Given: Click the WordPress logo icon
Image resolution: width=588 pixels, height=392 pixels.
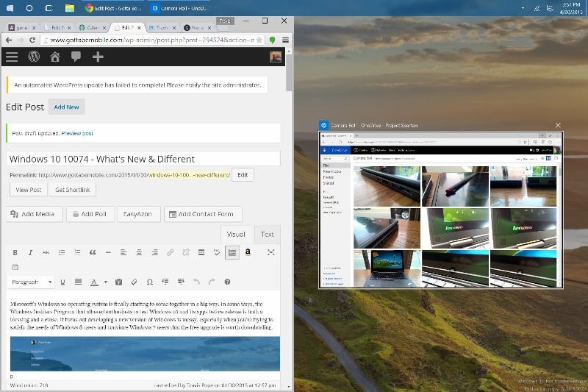Looking at the screenshot, I should pos(34,57).
